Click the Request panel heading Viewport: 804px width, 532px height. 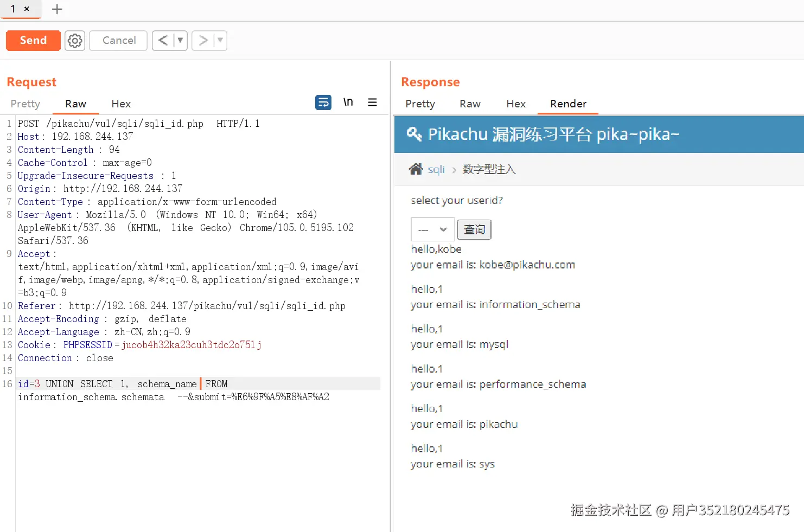[x=31, y=82]
